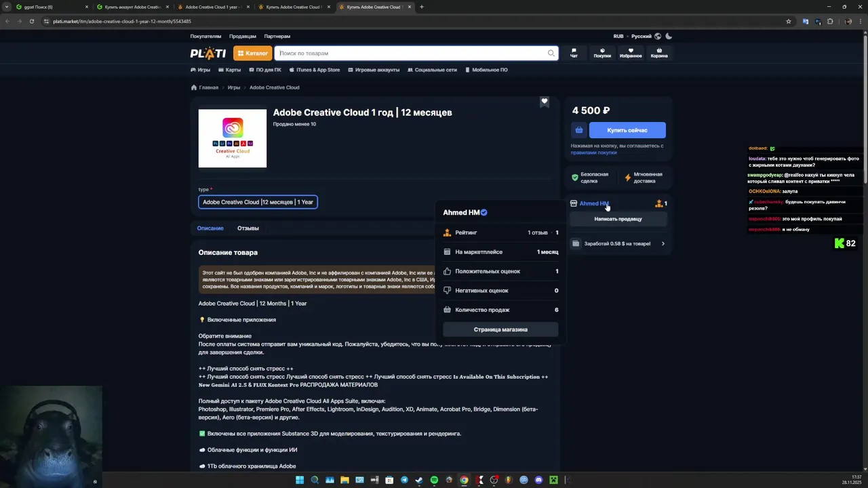Click Рейтинг row in seller popup
This screenshot has width=868, height=488.
(x=500, y=232)
